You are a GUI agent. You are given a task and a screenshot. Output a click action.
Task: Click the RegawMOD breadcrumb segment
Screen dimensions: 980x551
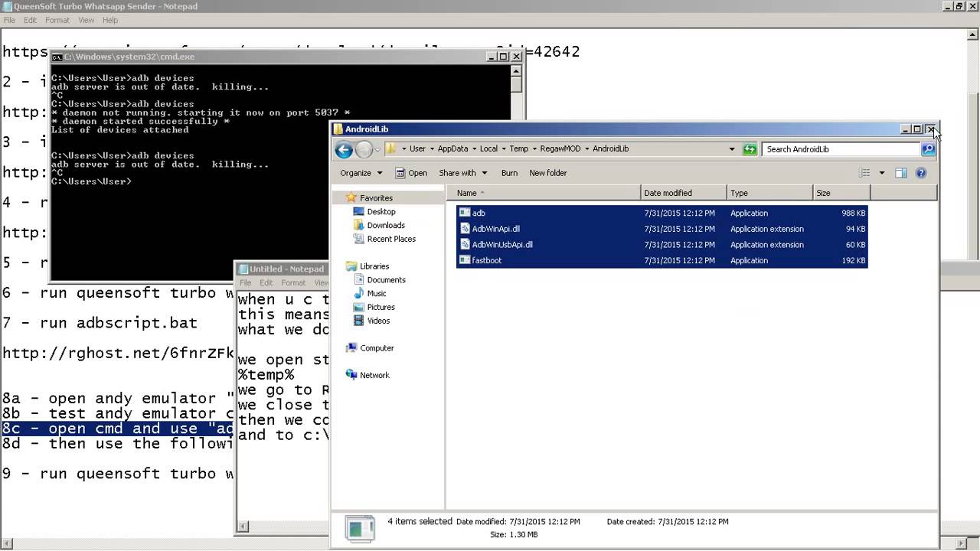(x=560, y=149)
